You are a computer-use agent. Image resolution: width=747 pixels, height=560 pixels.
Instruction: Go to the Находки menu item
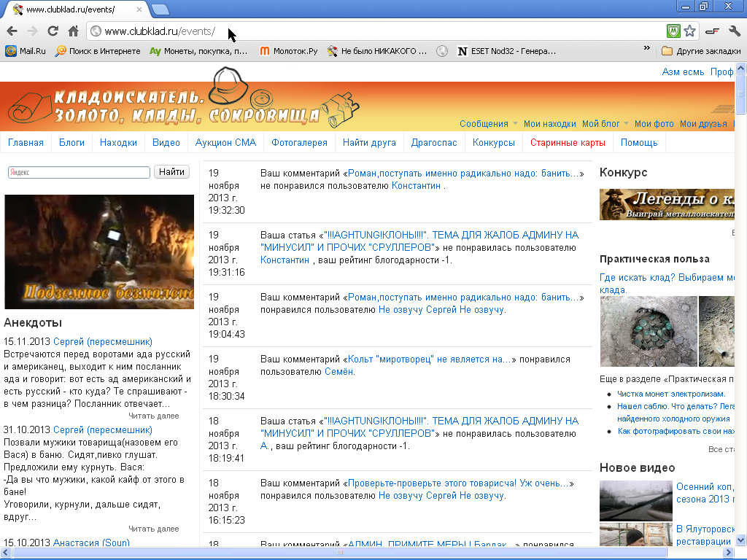tap(118, 142)
